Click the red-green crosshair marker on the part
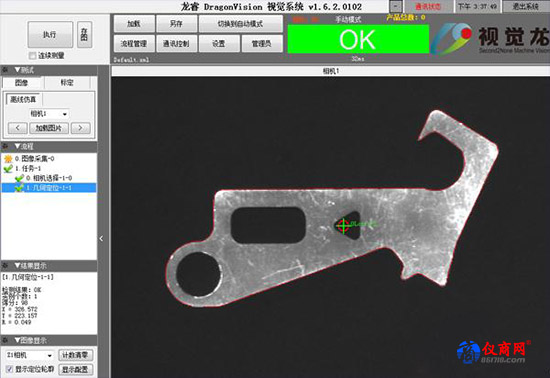Image resolution: width=550 pixels, height=378 pixels. coord(343,225)
